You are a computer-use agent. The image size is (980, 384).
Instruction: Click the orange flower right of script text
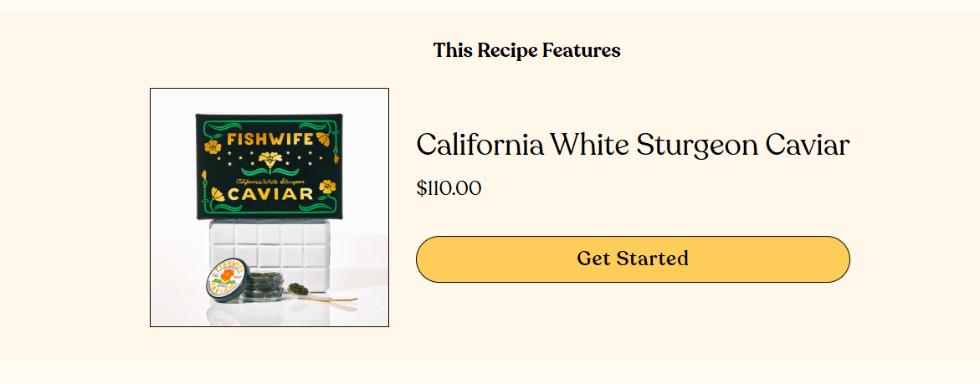327,186
